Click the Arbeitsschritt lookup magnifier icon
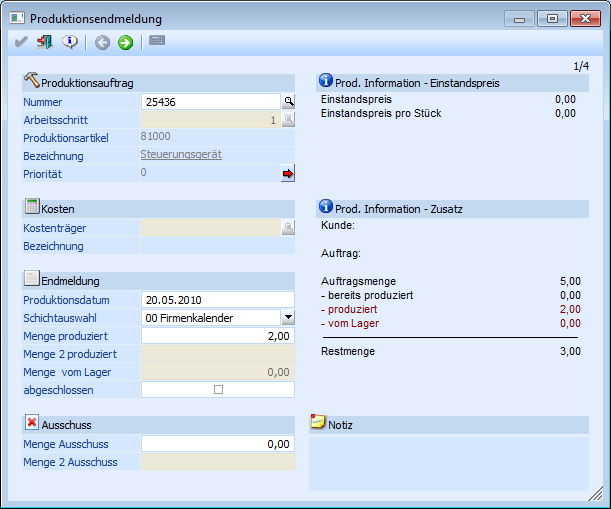 tap(288, 120)
